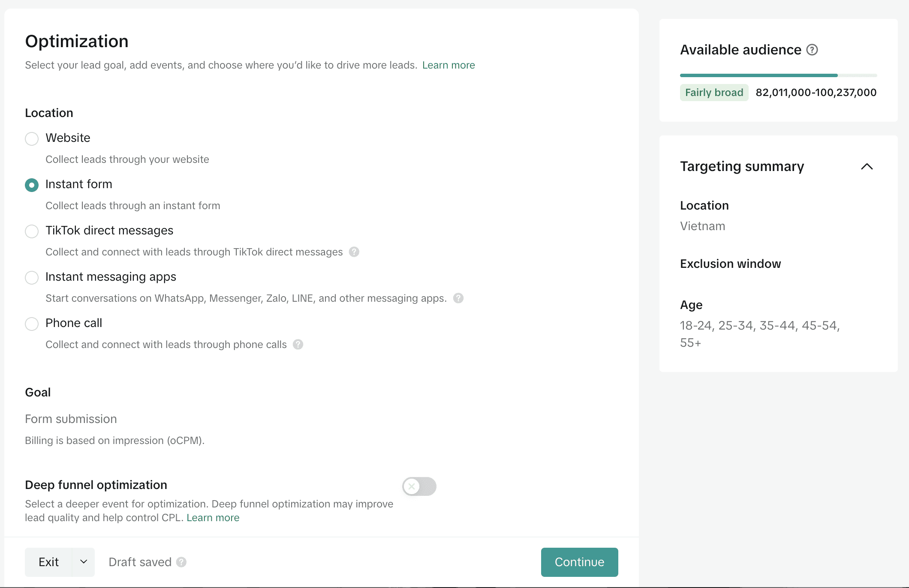Choose Instant messaging apps option
Viewport: 909px width, 588px height.
32,277
